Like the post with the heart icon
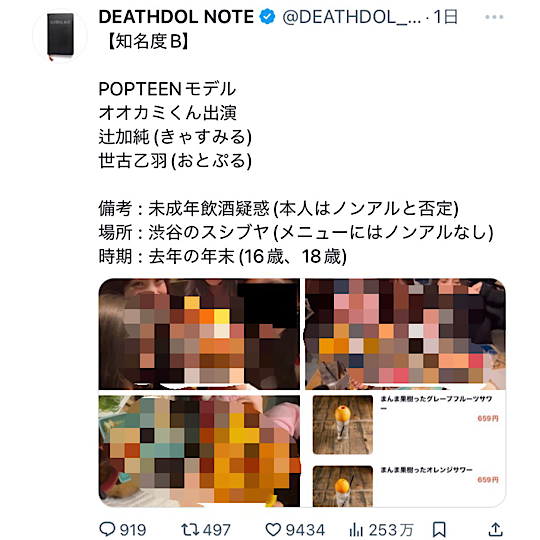The height and width of the screenshot is (540, 540). 273,529
